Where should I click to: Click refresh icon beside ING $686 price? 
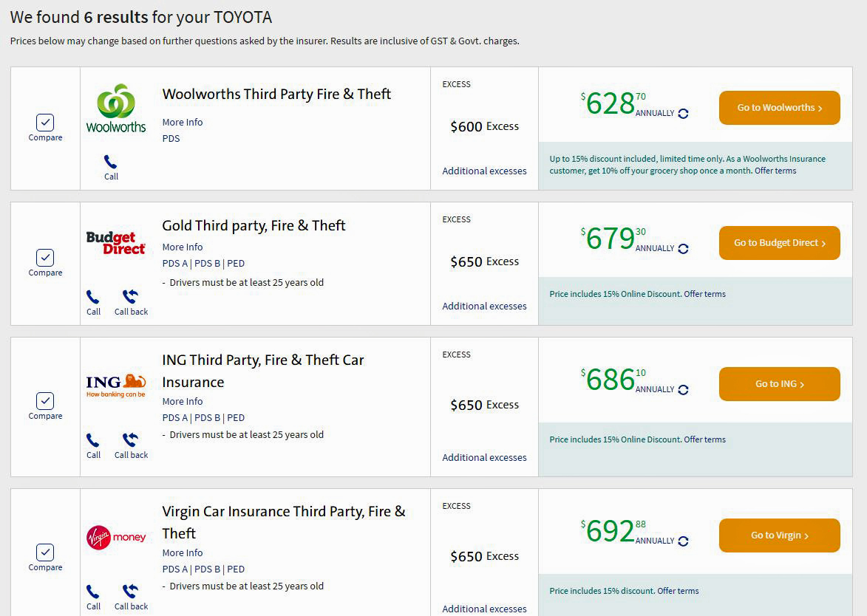pos(683,390)
